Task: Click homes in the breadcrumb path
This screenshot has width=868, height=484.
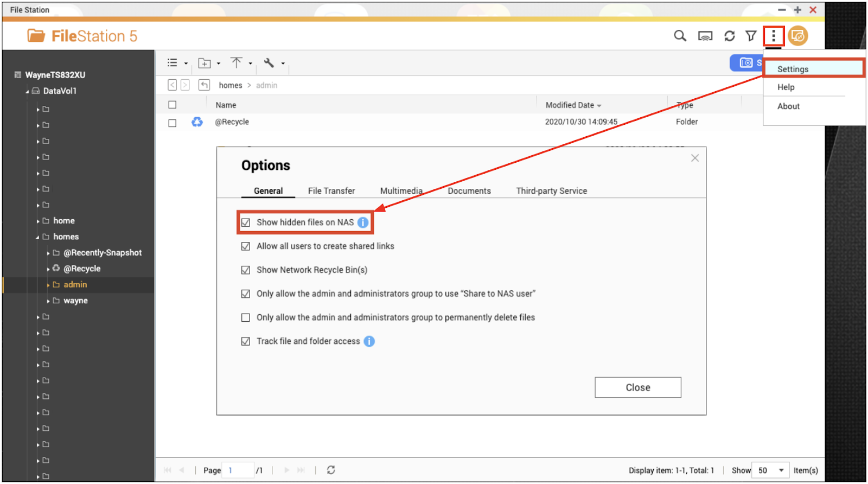Action: [x=231, y=85]
